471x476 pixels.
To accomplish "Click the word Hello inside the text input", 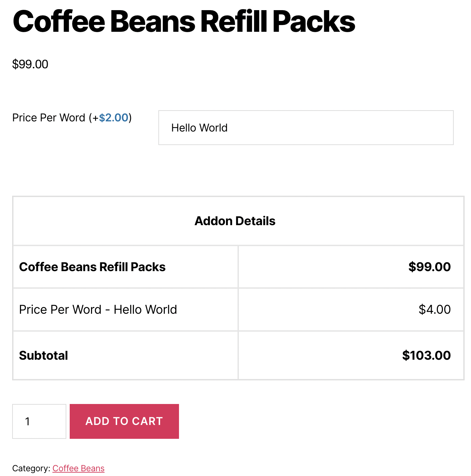I will 184,128.
